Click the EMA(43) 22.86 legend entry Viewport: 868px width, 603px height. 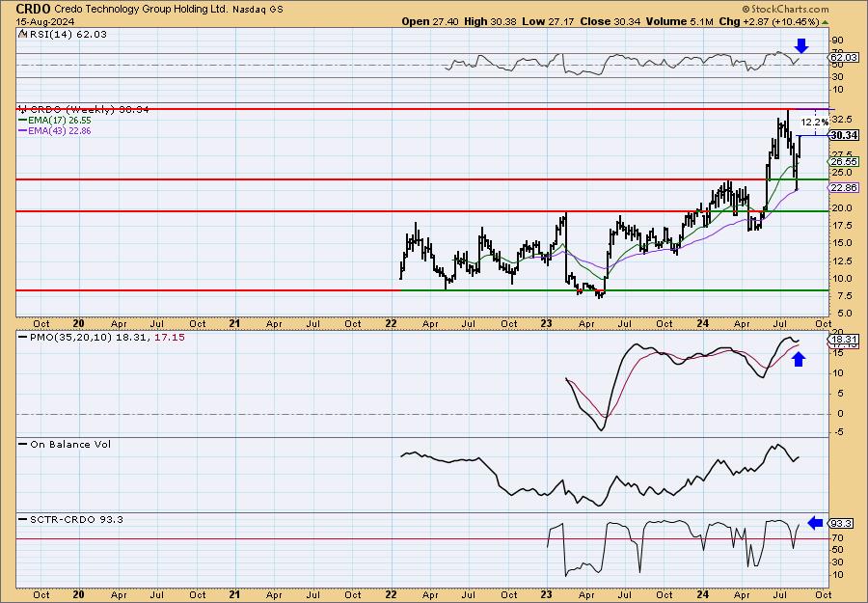click(x=55, y=131)
